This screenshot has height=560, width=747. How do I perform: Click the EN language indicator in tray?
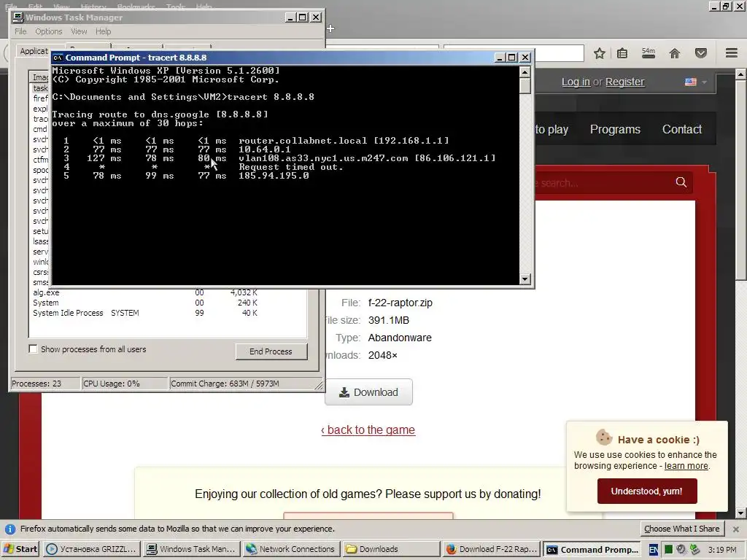[654, 550]
